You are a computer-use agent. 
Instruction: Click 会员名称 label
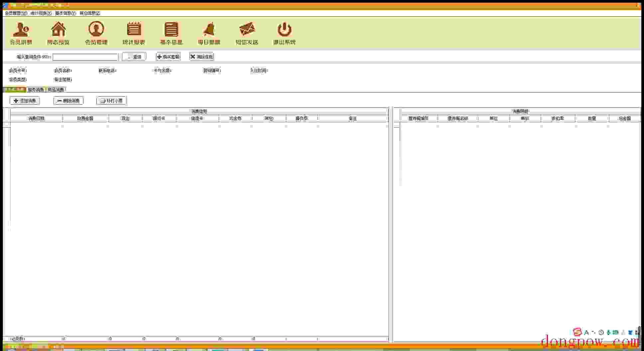(63, 70)
